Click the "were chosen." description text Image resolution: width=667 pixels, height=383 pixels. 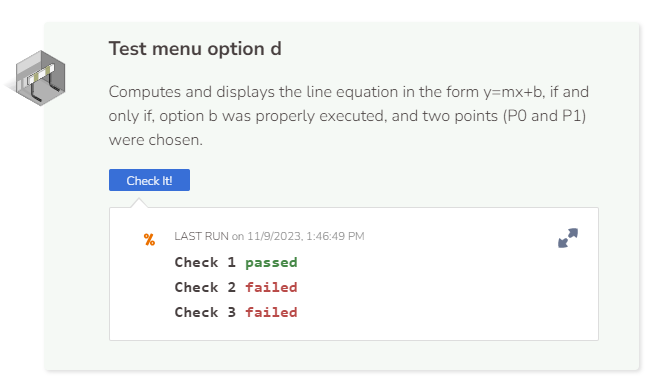pos(156,140)
